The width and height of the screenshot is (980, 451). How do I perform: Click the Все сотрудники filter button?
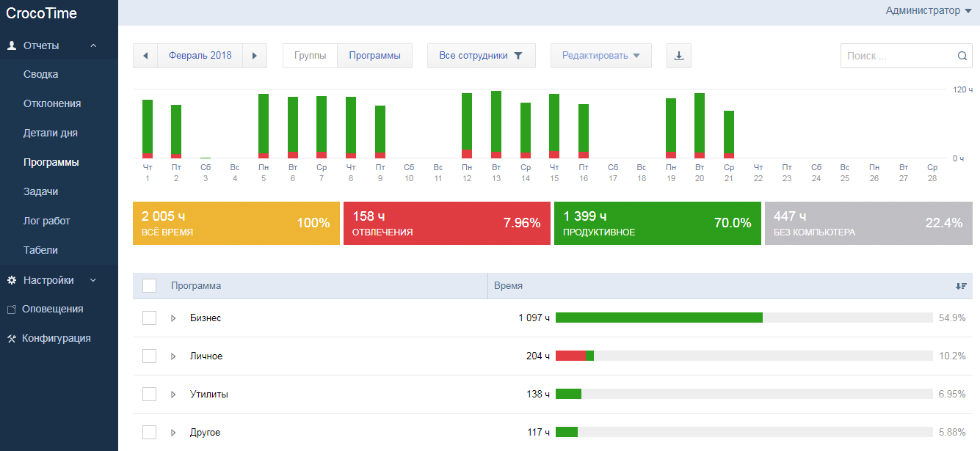pos(481,56)
